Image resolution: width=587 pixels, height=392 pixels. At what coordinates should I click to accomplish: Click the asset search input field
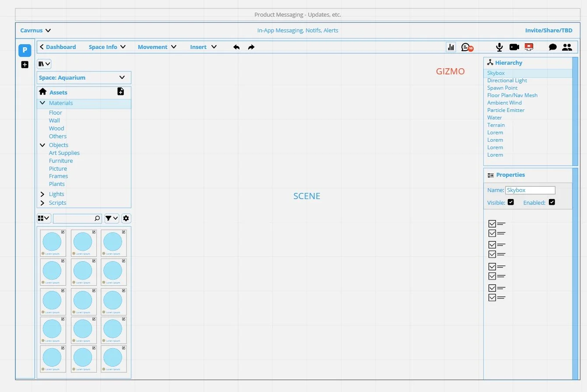tap(77, 218)
